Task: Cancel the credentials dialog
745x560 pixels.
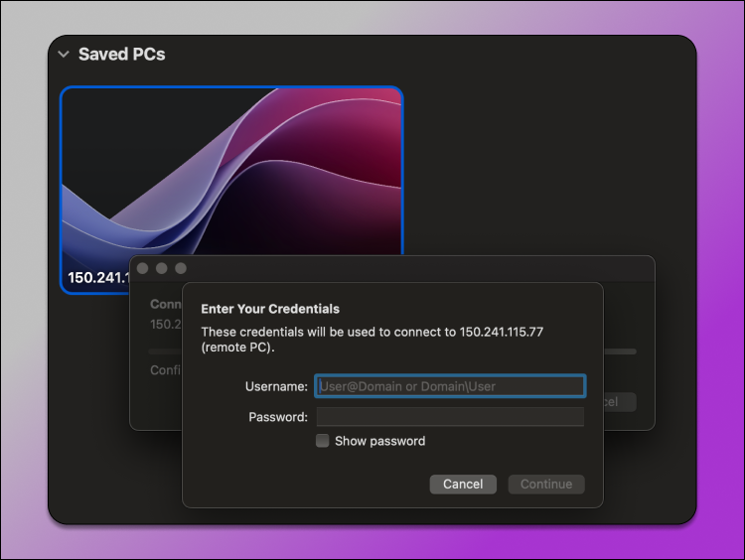Action: click(x=463, y=484)
